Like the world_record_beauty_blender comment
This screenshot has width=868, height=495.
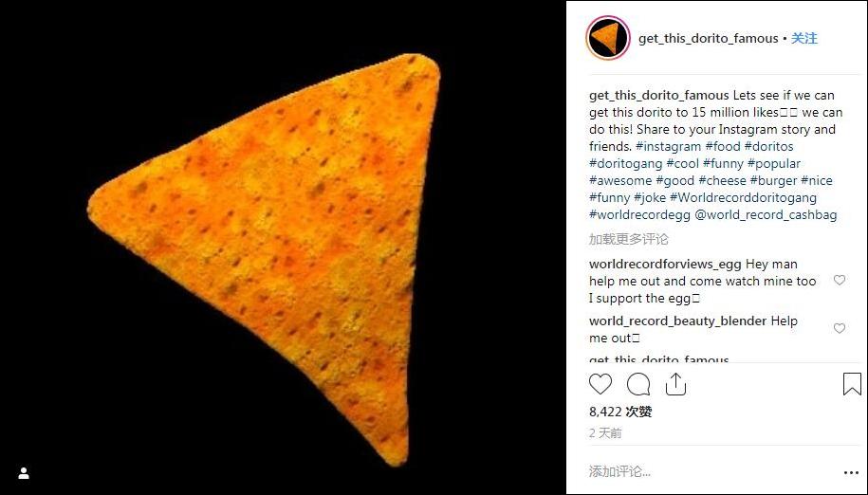click(x=840, y=328)
